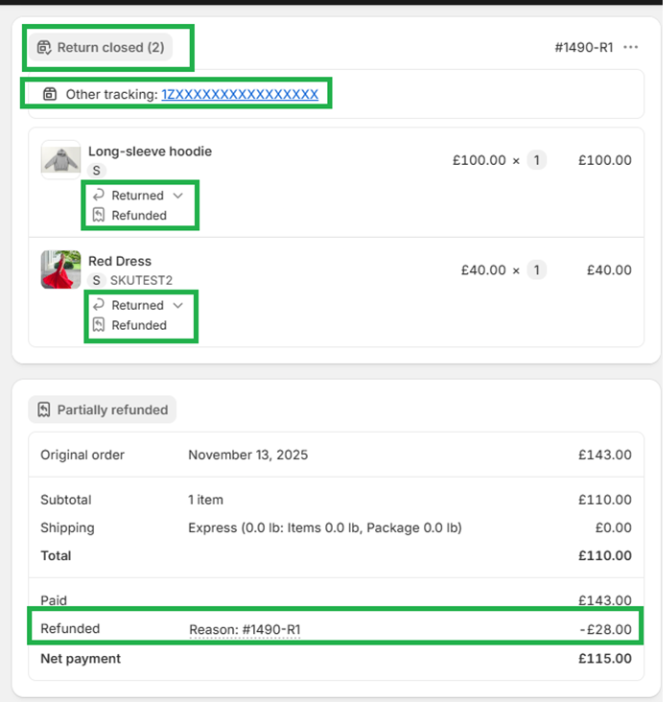Click the return arrow icon under Red Dress

pyautogui.click(x=98, y=306)
